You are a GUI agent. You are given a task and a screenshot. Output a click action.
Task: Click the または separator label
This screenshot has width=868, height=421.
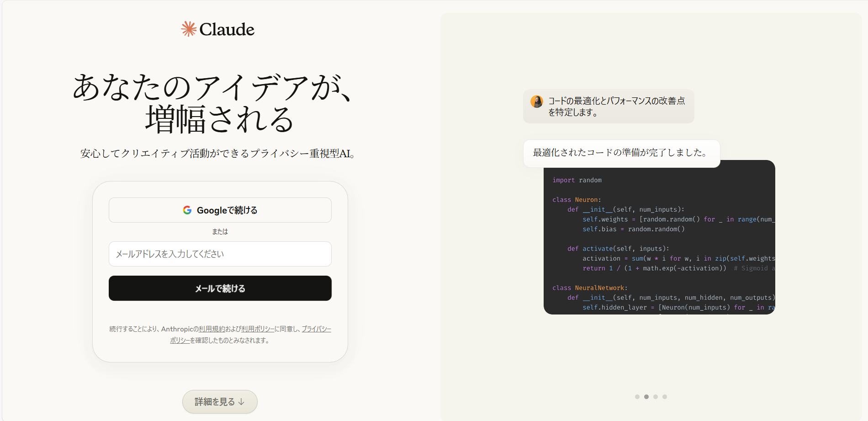[220, 232]
